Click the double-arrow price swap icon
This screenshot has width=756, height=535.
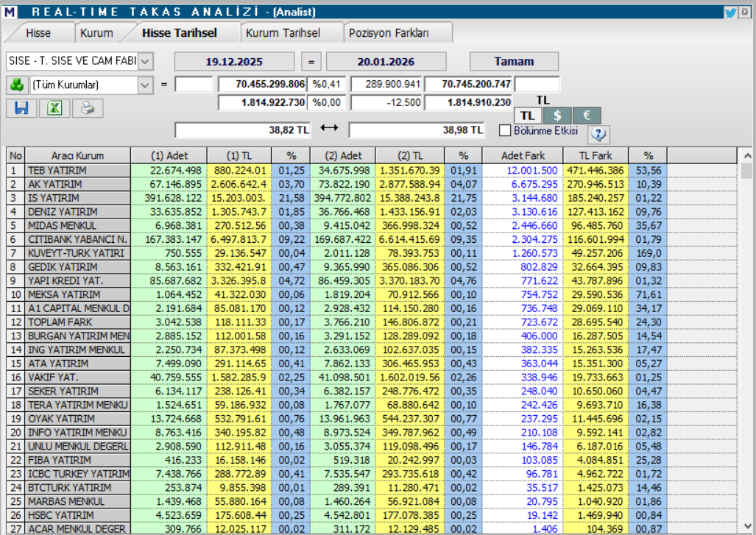(329, 129)
